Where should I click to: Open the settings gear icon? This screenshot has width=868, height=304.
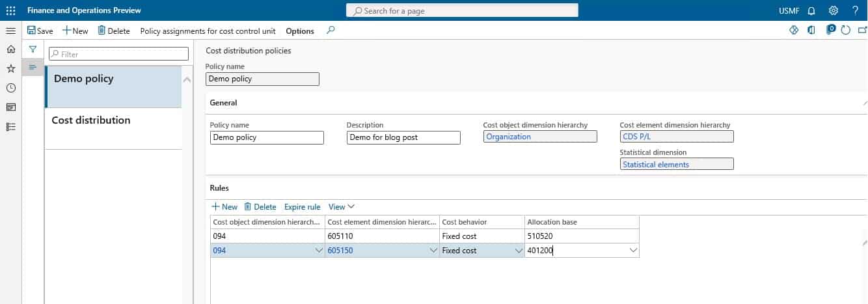[833, 10]
